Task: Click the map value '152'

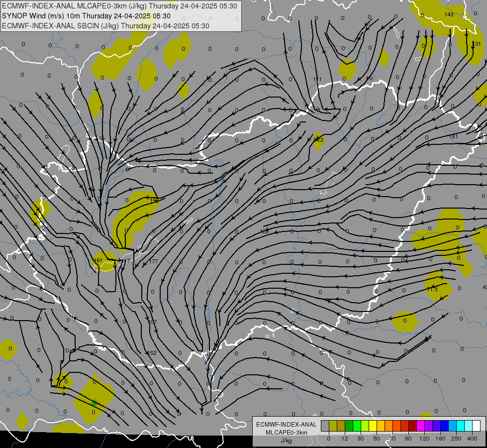Action: click(x=152, y=353)
